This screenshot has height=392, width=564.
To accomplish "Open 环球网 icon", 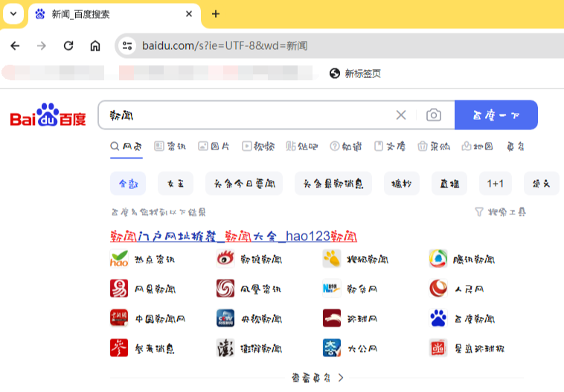I will [332, 318].
